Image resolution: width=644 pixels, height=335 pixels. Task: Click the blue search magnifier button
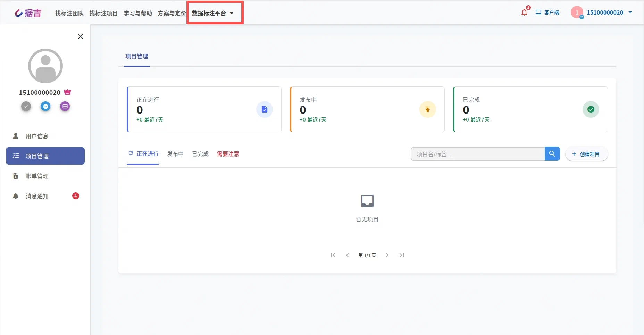(x=552, y=154)
